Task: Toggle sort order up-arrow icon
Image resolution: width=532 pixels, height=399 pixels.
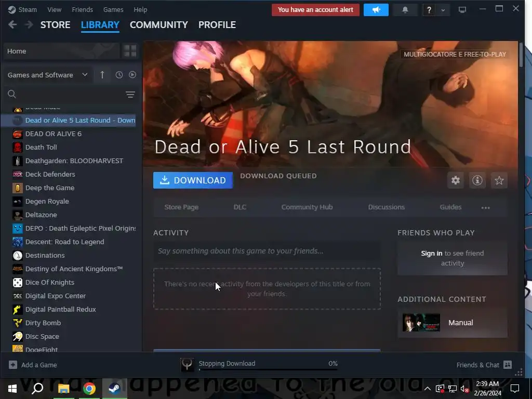Action: pos(102,75)
